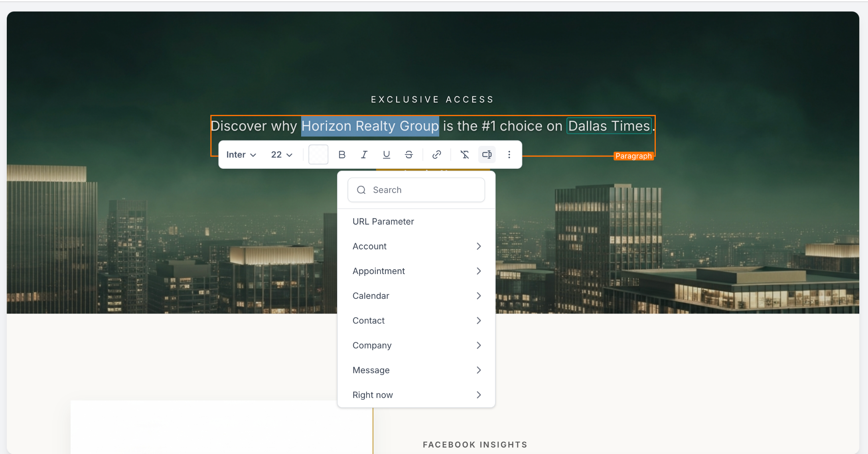Expand the Message submenu
The height and width of the screenshot is (454, 868).
click(x=416, y=370)
